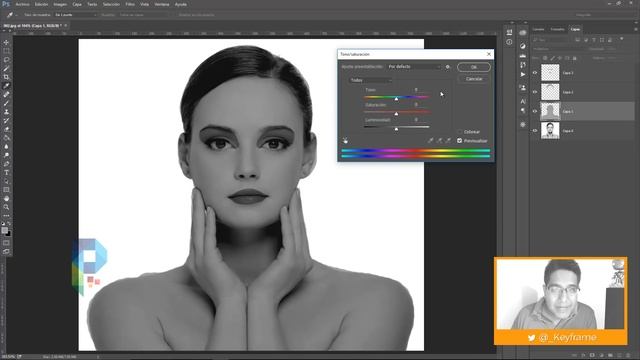The width and height of the screenshot is (640, 360).
Task: Click the Tono slider handle
Action: pos(396,99)
